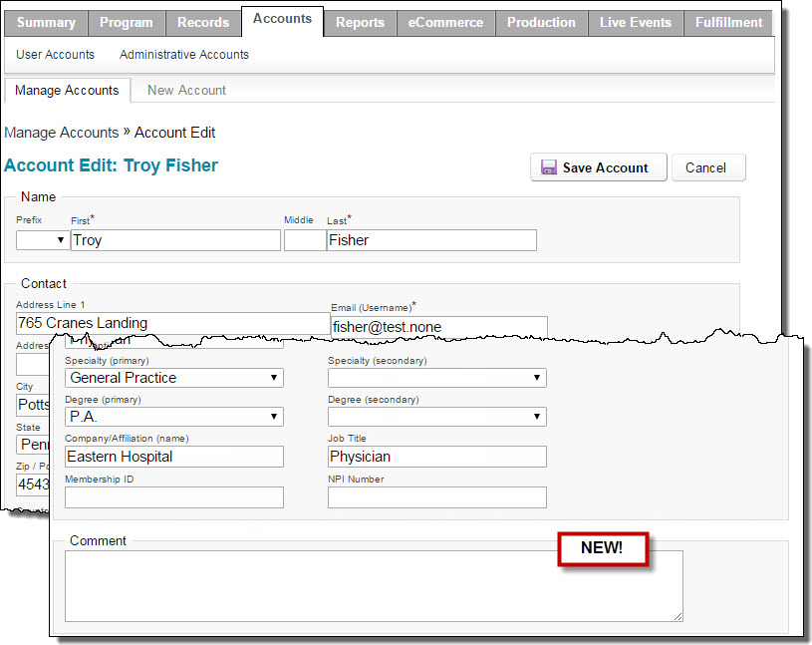Click the Comment box resize handle
812x645 pixels.
677,616
